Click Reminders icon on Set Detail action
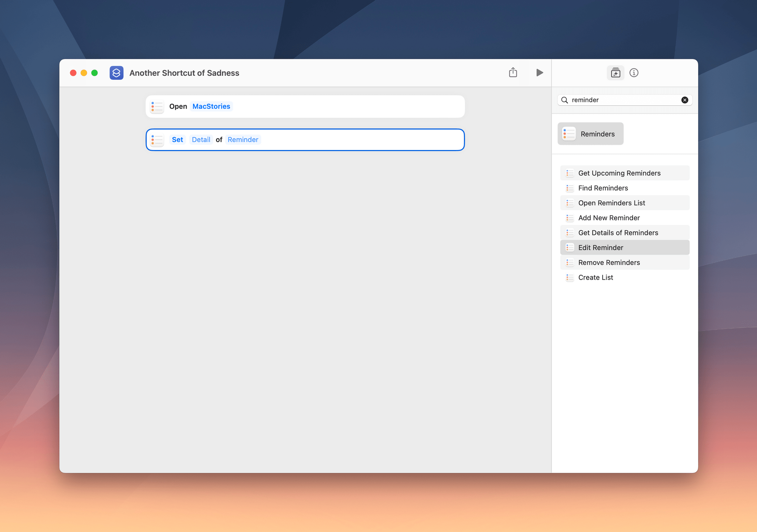 [157, 140]
